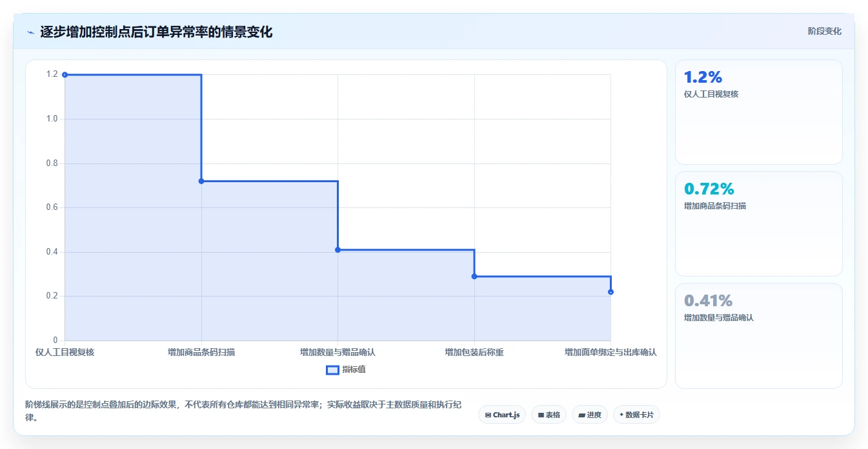Viewport: 868px width, 449px height.
Task: Click the data point at 0.72 for 增加商品条码扫描
Action: [x=201, y=181]
